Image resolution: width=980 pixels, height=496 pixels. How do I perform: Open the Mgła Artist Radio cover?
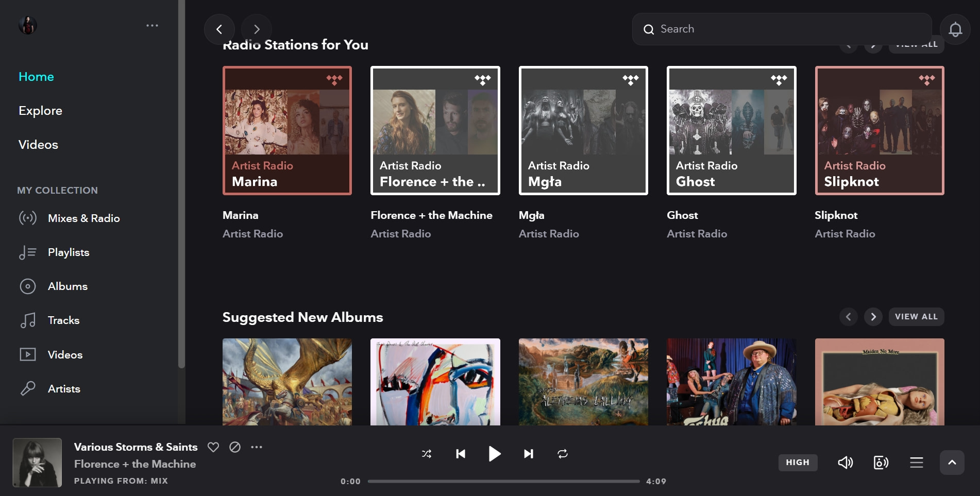point(583,130)
